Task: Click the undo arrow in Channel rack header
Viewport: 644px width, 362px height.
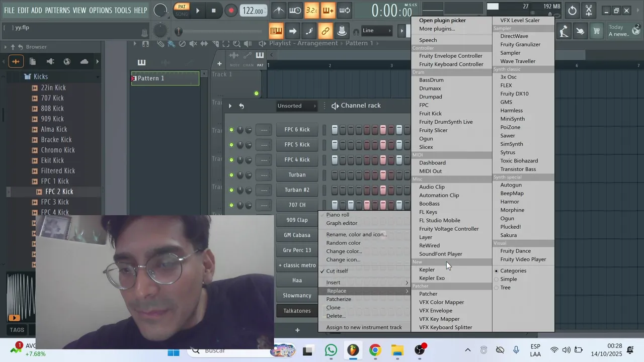Action: click(242, 106)
